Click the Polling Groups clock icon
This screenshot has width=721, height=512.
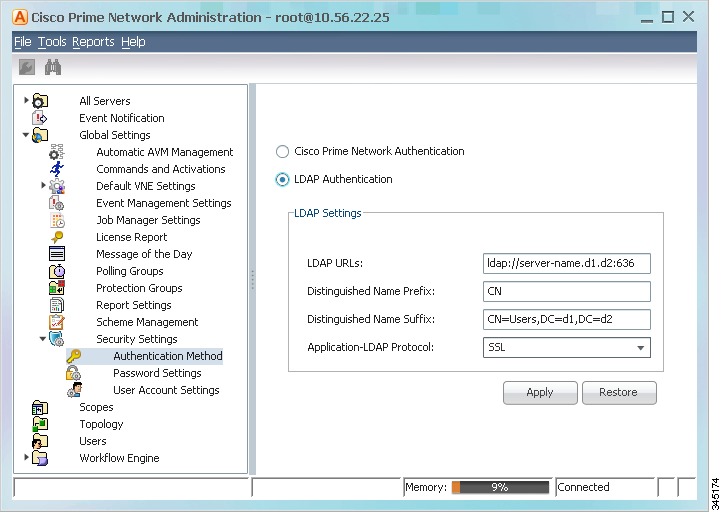57,271
